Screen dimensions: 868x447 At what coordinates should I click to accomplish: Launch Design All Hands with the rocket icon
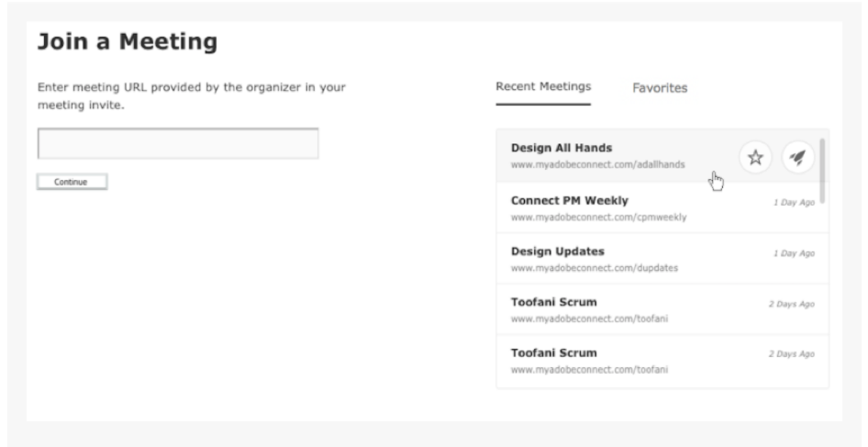pyautogui.click(x=797, y=157)
